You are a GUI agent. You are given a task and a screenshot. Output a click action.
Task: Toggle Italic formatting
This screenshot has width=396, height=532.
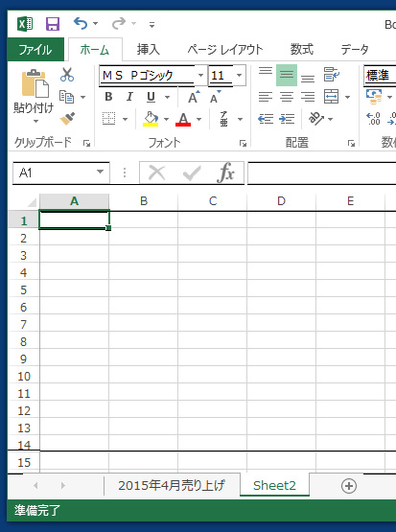[129, 97]
